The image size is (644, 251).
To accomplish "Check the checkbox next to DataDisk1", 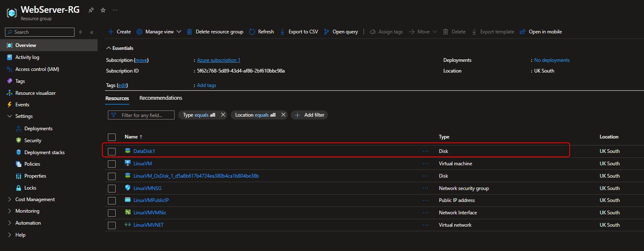I will (x=112, y=151).
